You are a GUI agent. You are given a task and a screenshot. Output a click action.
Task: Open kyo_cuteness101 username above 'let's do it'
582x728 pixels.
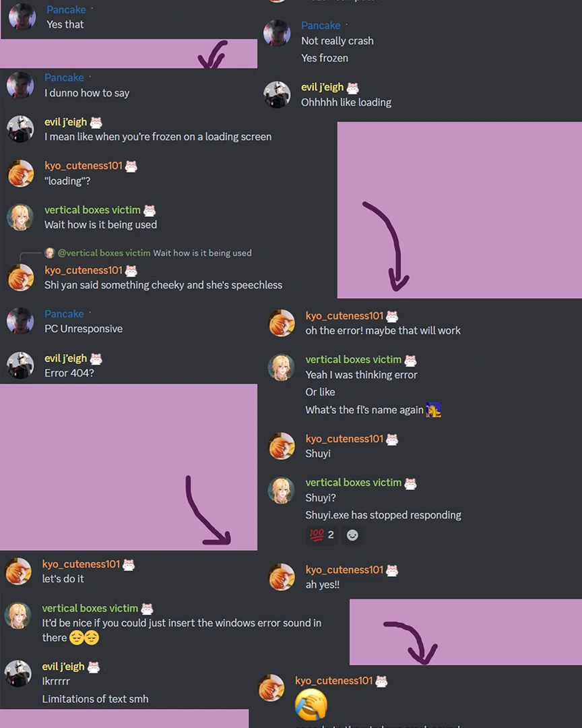point(82,564)
